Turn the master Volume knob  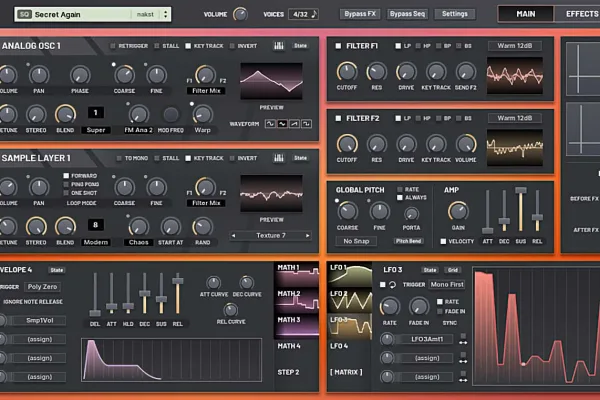click(x=240, y=15)
